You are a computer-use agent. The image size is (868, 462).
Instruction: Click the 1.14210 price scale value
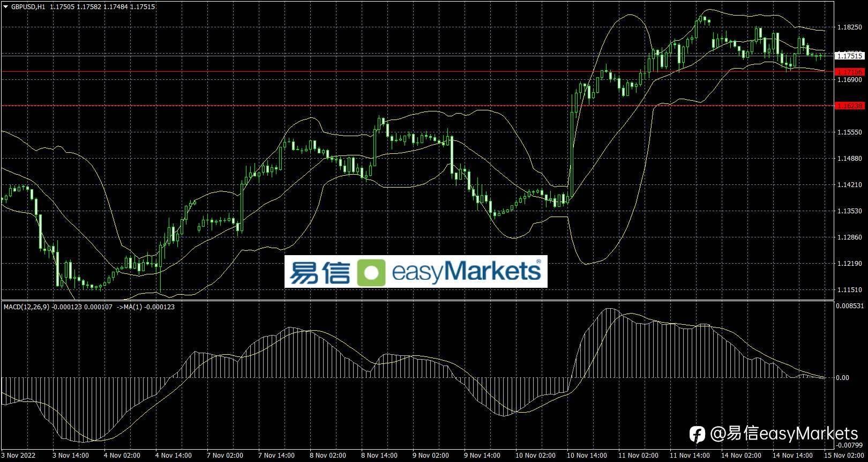pyautogui.click(x=849, y=184)
